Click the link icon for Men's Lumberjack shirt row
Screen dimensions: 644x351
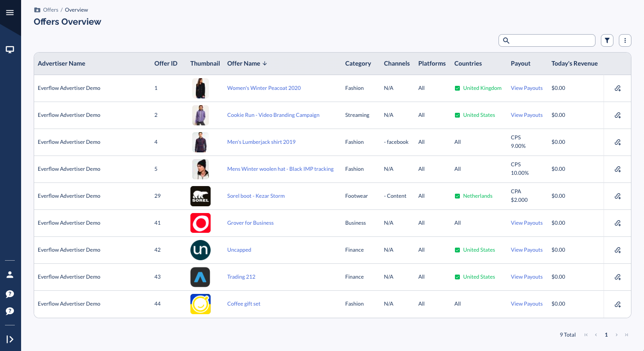(x=618, y=142)
